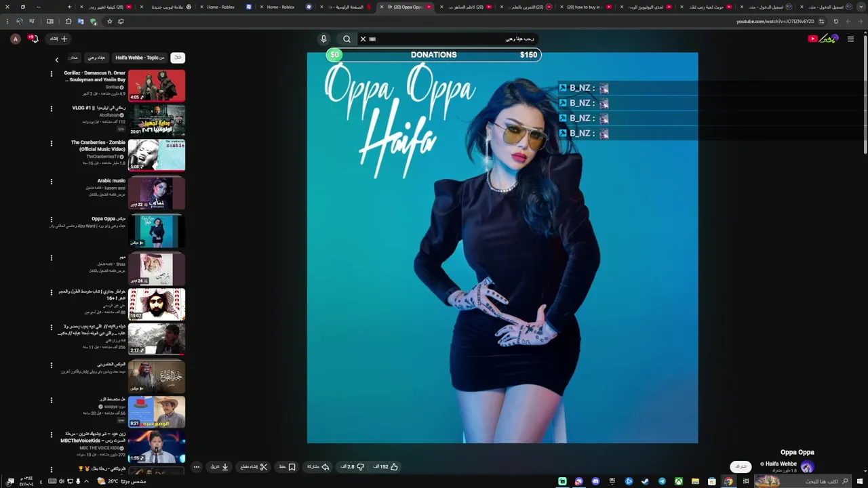
Task: Open The Cranberries Zombie video thumbnail
Action: (157, 155)
